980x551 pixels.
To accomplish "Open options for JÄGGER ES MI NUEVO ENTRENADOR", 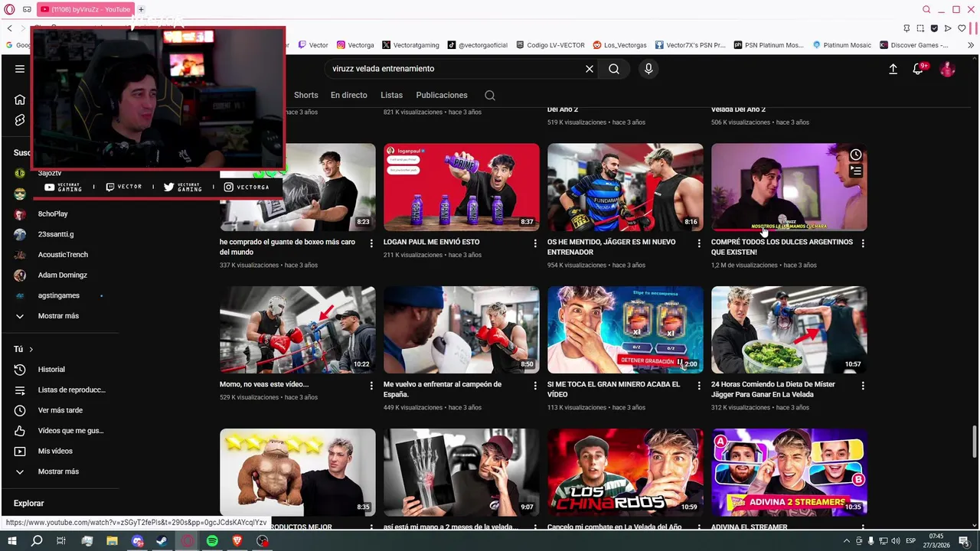I will (x=698, y=243).
